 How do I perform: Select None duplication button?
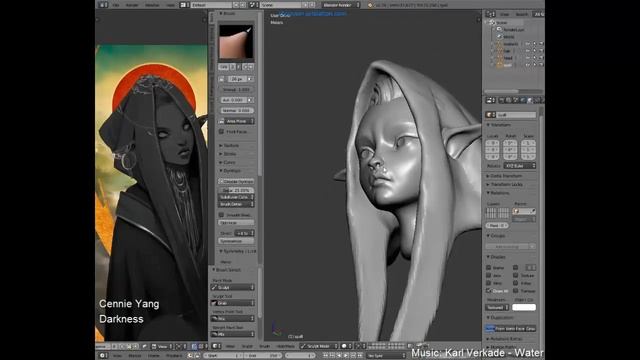(x=490, y=329)
